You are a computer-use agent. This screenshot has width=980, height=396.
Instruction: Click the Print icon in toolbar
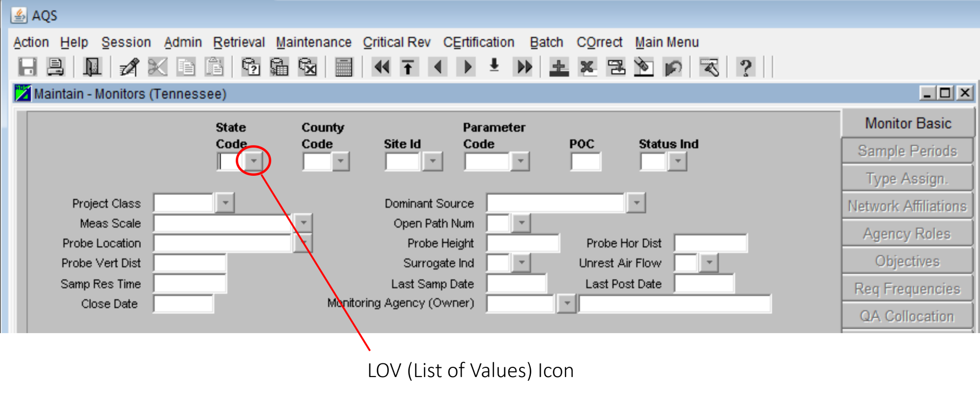[x=55, y=67]
